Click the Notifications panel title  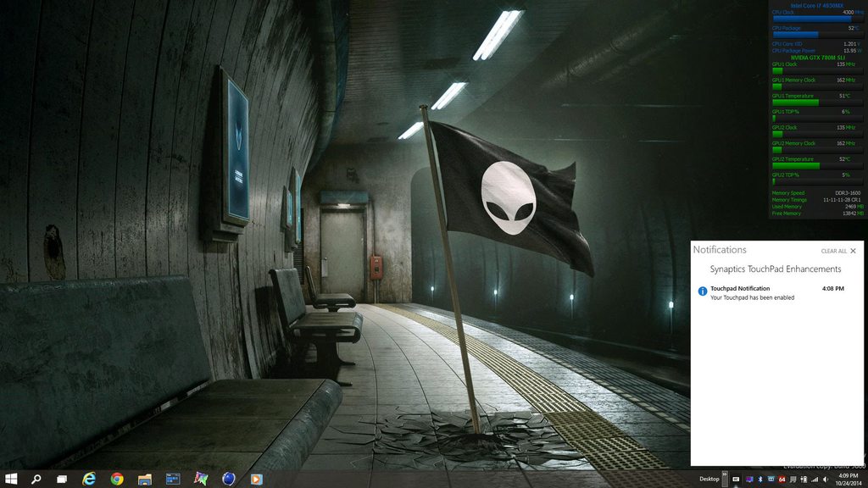pos(720,250)
